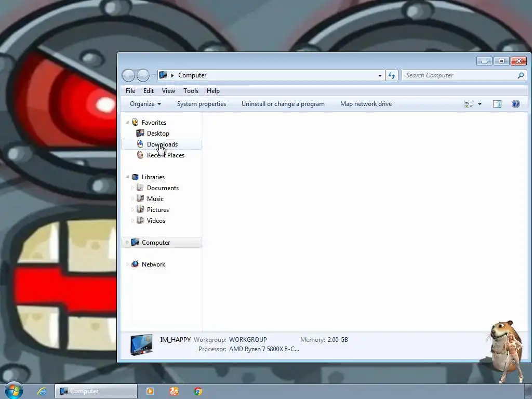Expand the Music library node
The width and height of the screenshot is (532, 399).
(132, 199)
